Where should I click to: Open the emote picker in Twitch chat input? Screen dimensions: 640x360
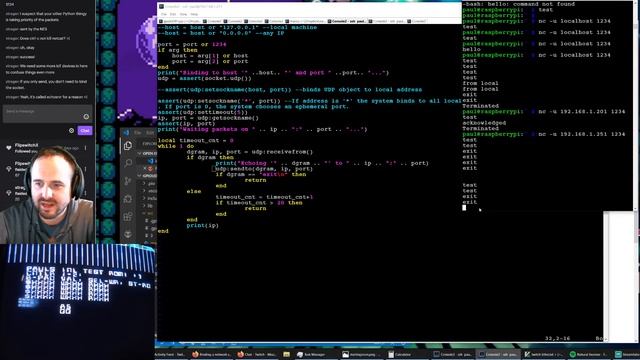[x=86, y=117]
